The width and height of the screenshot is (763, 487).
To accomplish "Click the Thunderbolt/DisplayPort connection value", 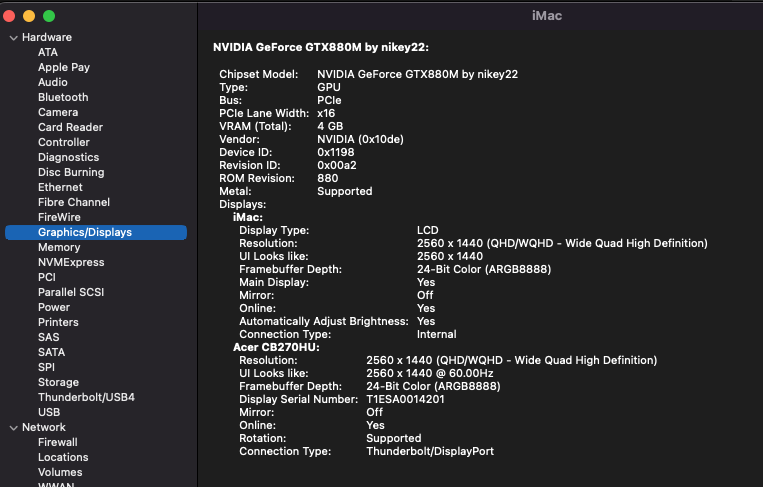I will 430,451.
